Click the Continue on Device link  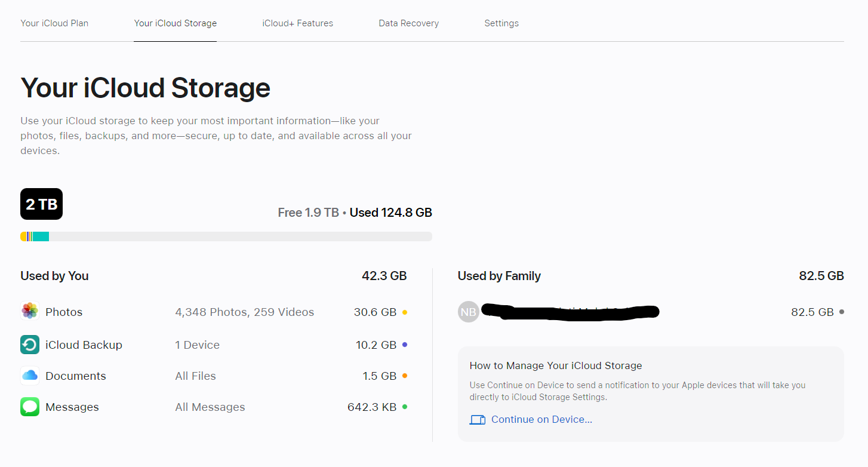tap(541, 420)
